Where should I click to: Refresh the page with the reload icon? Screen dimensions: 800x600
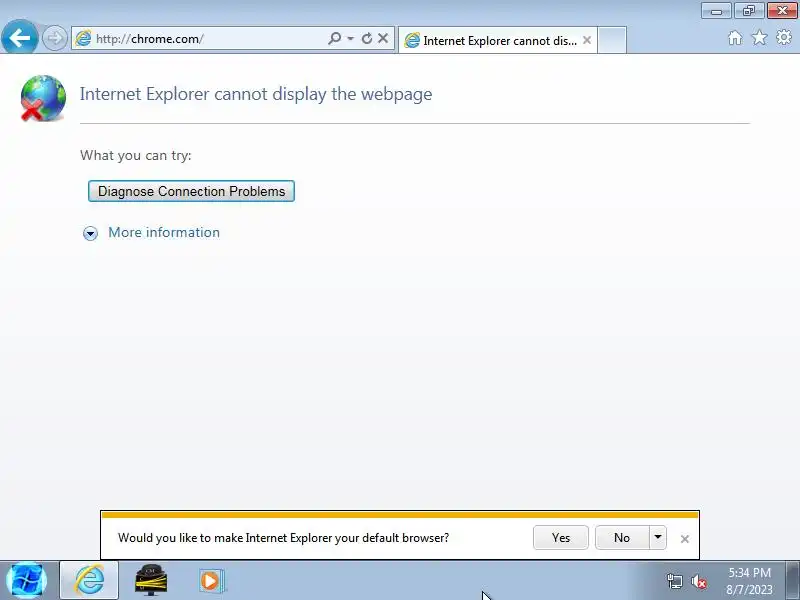pos(366,38)
